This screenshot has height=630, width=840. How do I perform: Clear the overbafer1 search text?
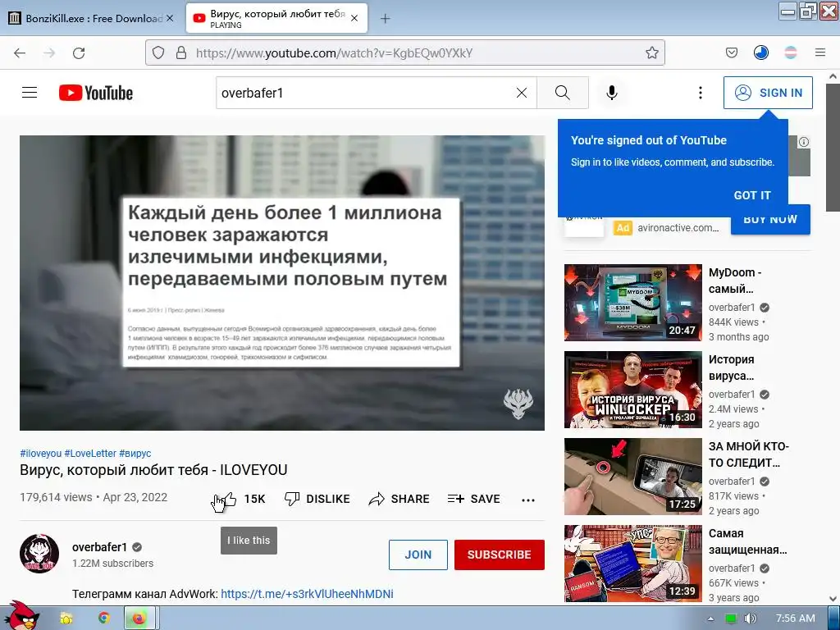[521, 93]
